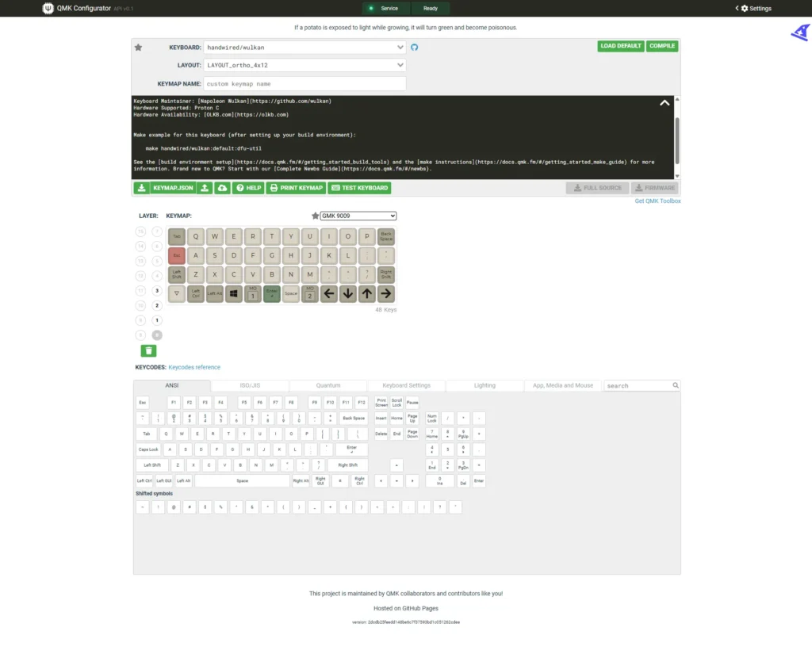Select the up arrow key in keymap
Screen dimensions: 812x654
[367, 293]
